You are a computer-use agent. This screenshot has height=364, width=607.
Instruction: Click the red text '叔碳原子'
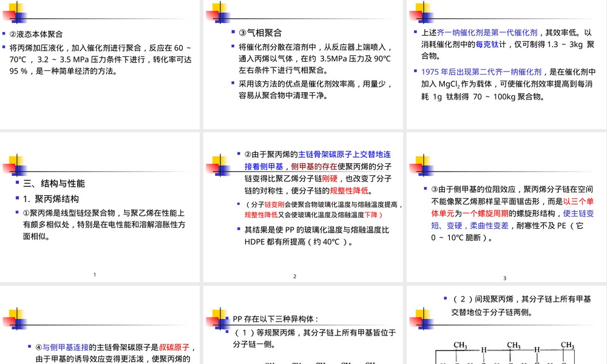[174, 348]
